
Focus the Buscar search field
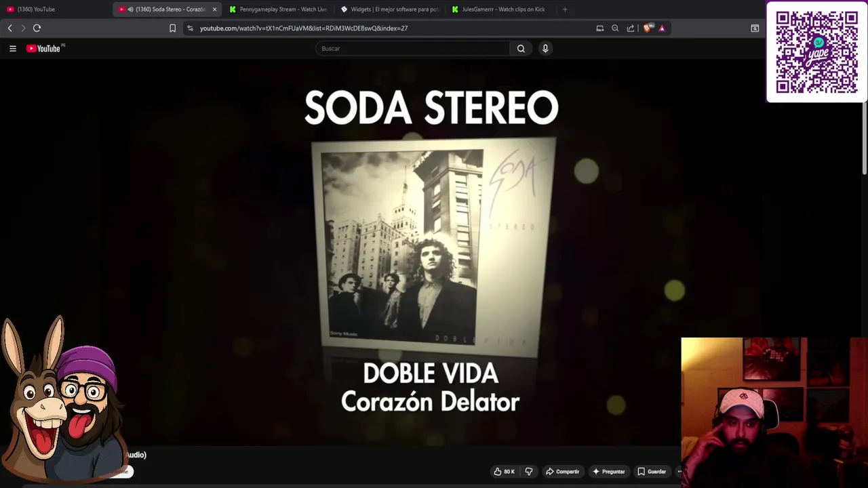pyautogui.click(x=413, y=48)
